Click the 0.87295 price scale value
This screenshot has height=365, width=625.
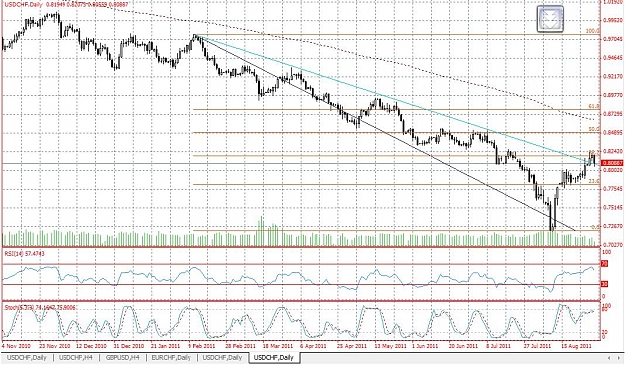[x=613, y=114]
